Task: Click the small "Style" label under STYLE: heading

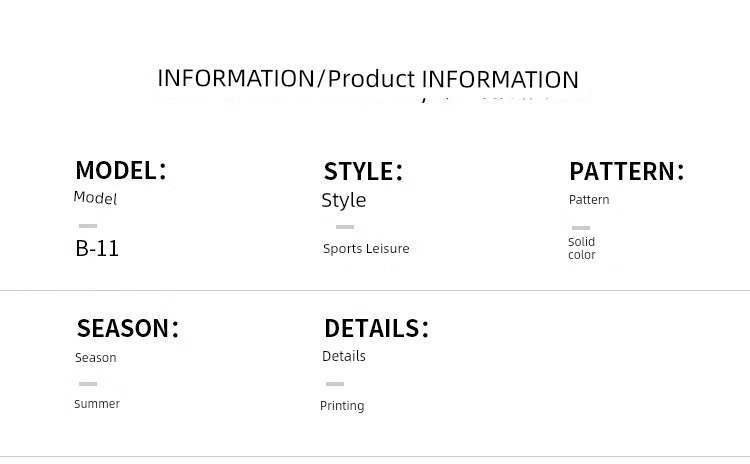Action: (x=343, y=200)
